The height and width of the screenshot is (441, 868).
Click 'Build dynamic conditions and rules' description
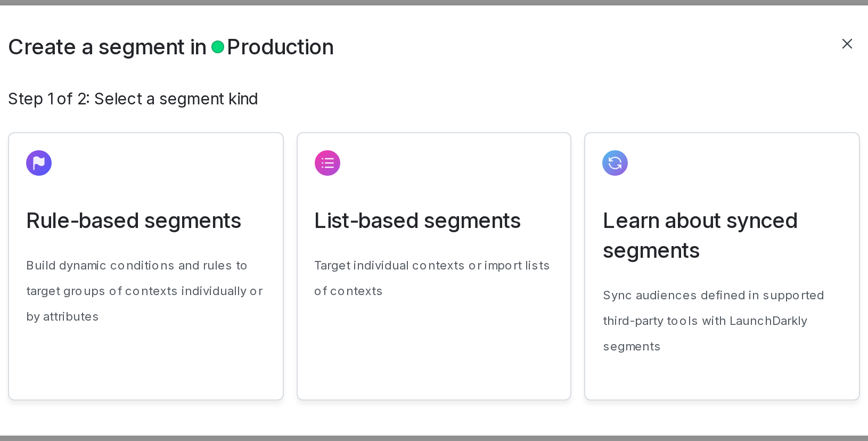point(144,291)
